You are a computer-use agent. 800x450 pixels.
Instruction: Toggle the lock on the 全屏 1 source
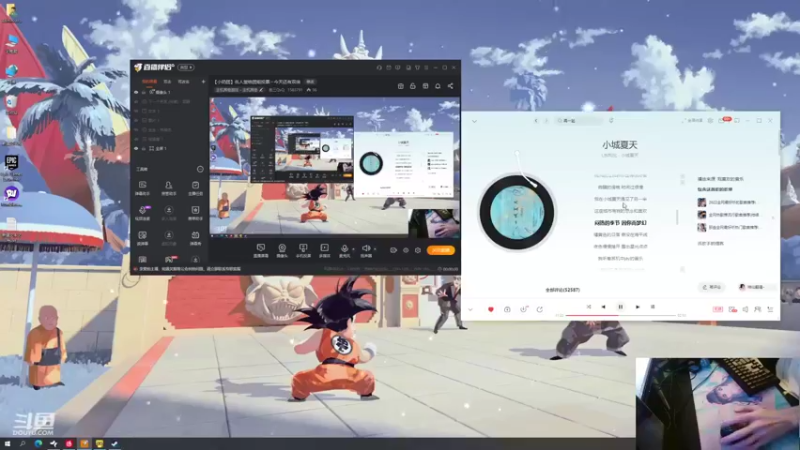[144, 148]
